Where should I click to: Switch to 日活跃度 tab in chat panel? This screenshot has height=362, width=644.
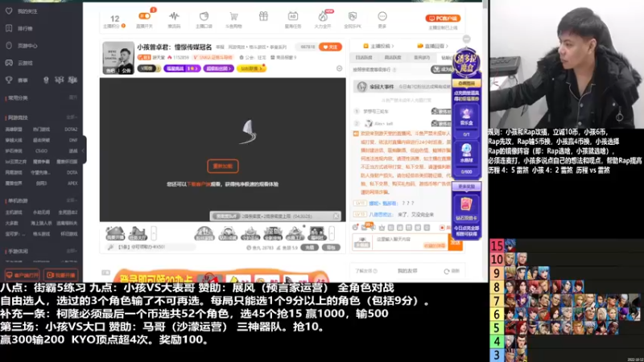coord(364,58)
